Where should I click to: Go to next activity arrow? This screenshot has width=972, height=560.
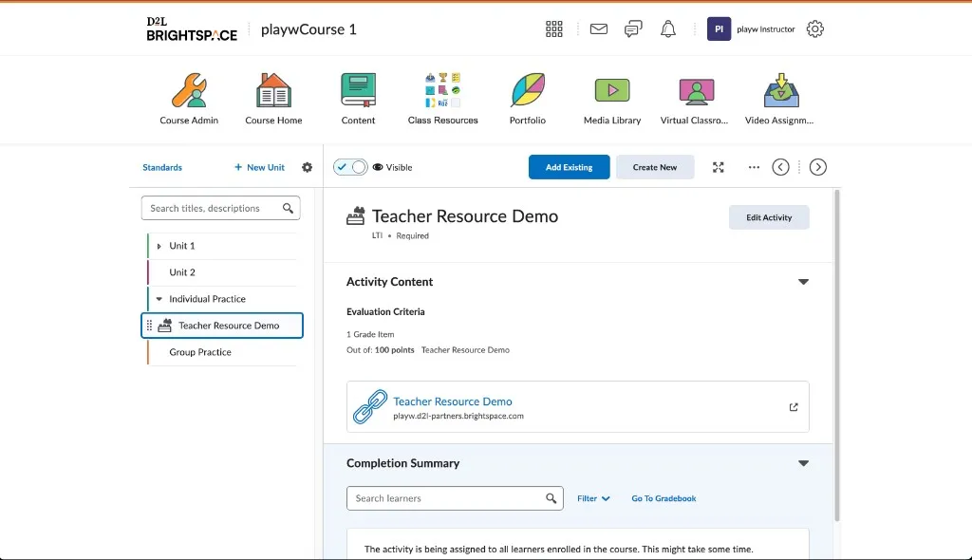(x=817, y=167)
